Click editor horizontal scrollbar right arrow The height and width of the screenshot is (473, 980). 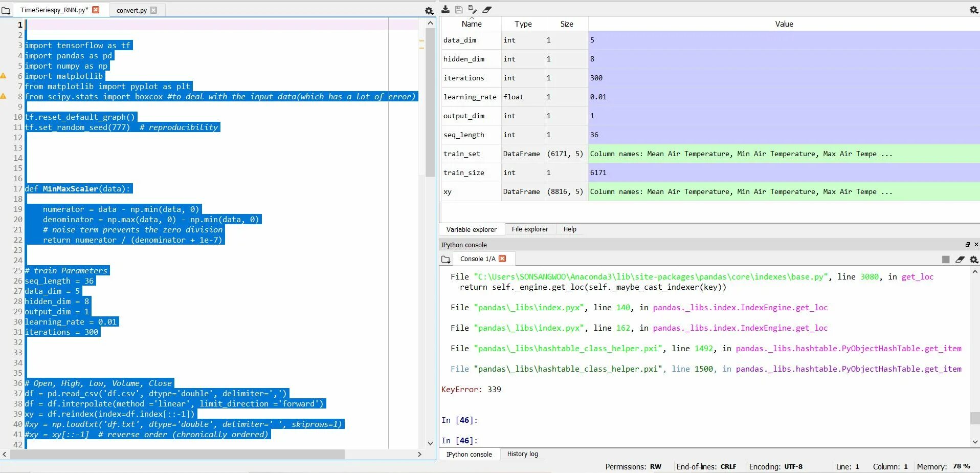419,454
